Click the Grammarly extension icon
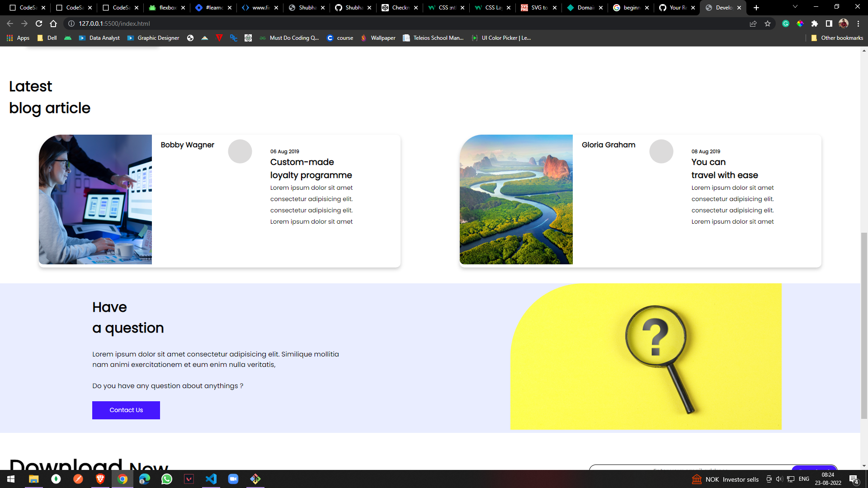Viewport: 868px width, 488px height. [x=786, y=23]
